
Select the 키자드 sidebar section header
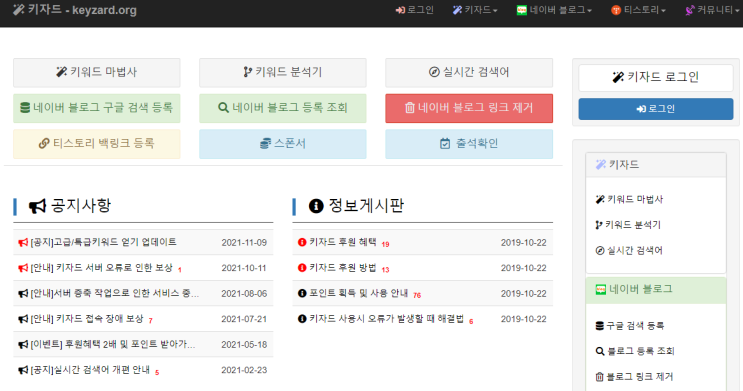tap(656, 165)
